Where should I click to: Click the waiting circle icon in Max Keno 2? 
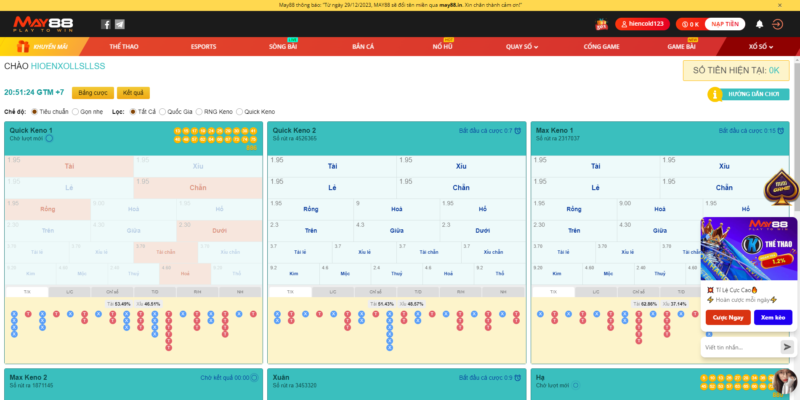254,378
